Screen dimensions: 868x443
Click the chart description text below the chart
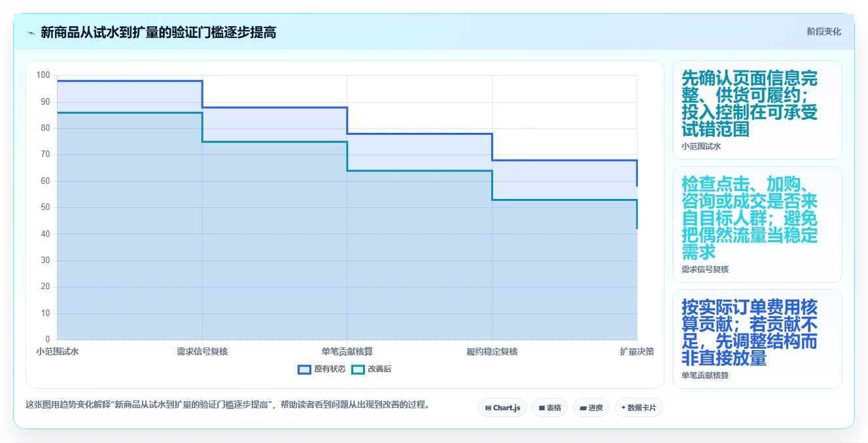(228, 404)
